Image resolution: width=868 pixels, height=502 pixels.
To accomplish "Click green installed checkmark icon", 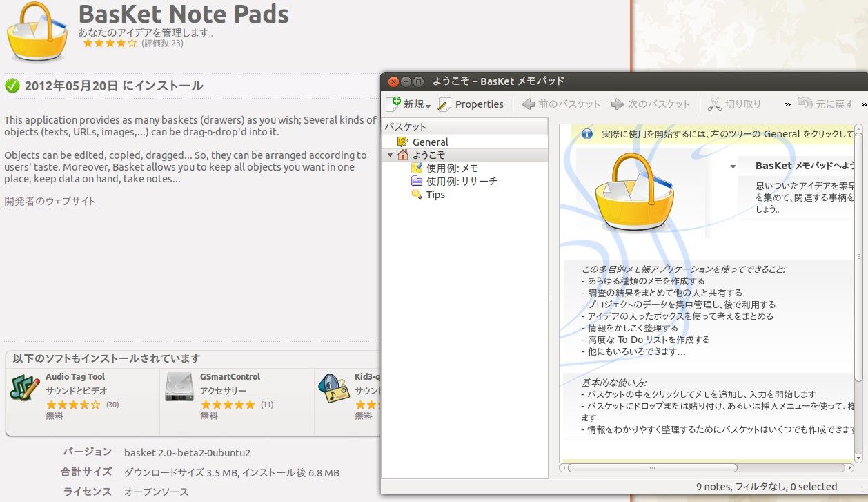I will point(12,86).
